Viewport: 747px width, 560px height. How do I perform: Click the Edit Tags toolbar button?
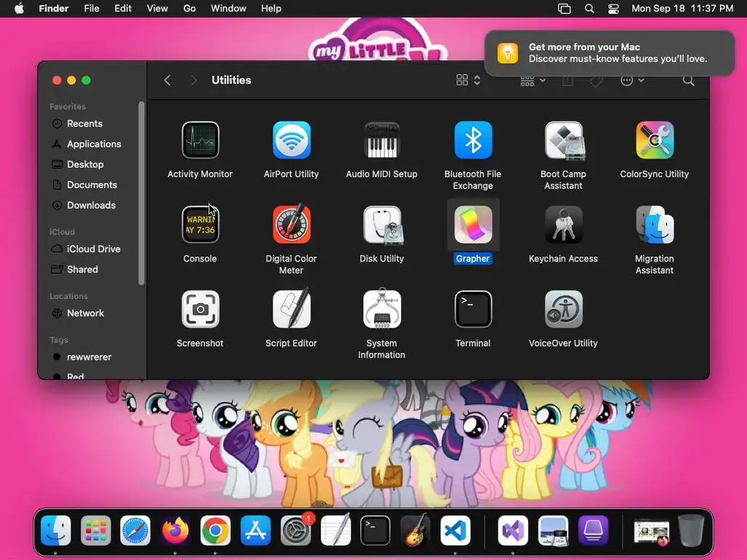(x=596, y=81)
